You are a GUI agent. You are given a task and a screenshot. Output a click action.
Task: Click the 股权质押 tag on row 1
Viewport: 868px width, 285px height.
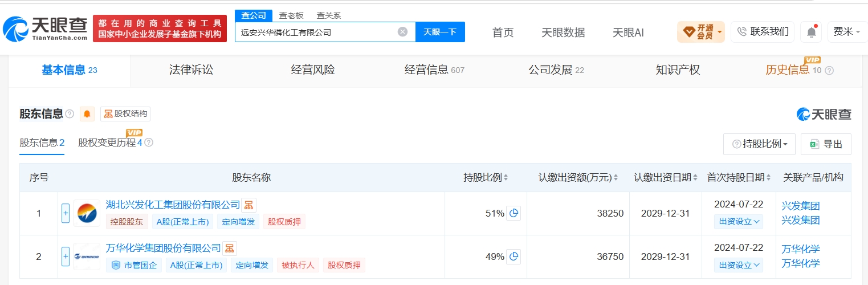[x=284, y=222]
